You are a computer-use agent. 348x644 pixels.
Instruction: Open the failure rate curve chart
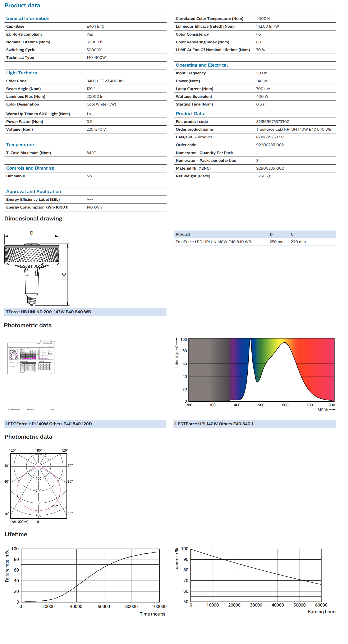[90, 576]
